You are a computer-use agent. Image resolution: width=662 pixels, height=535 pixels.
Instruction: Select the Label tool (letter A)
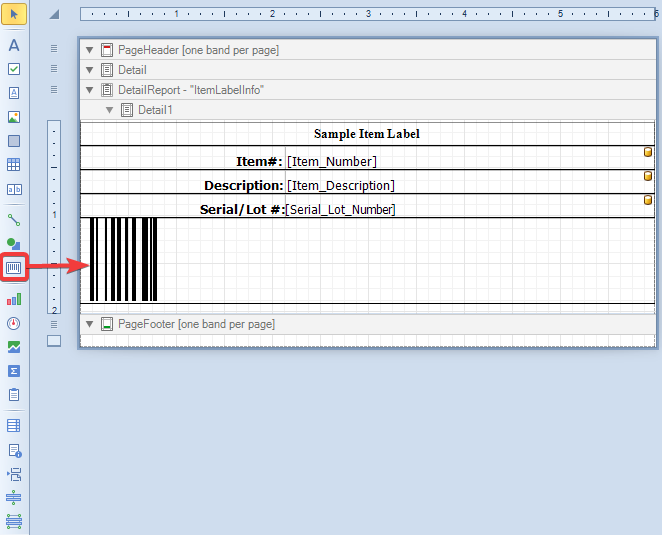pyautogui.click(x=14, y=45)
